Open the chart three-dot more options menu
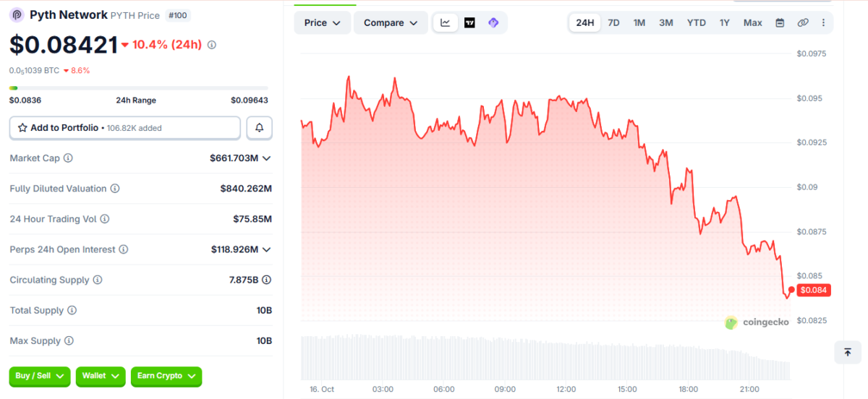 [823, 23]
